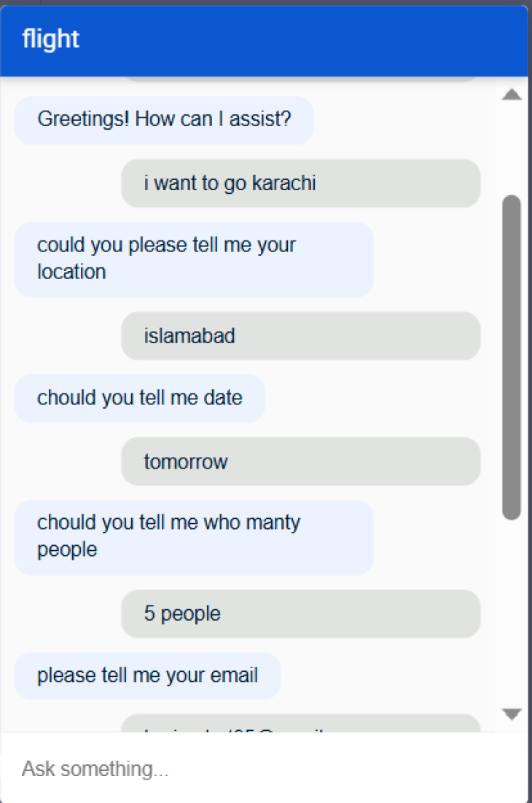
Task: Click the word 'location' in the bot message
Action: [71, 272]
